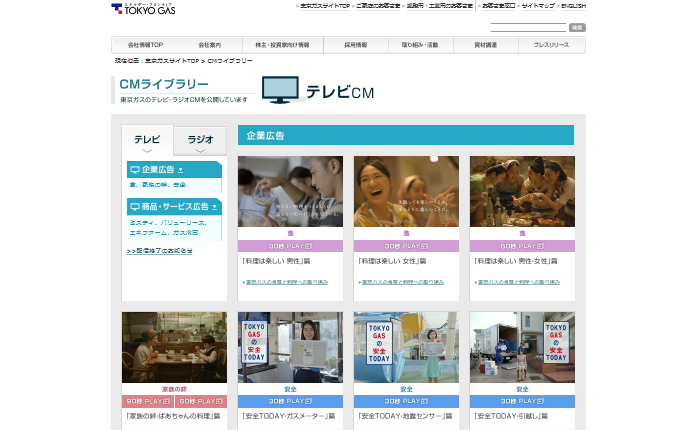Click monitor icon in 商品・サービス広告 sidebar header
Screen dimensions: 696x430
pyautogui.click(x=135, y=207)
